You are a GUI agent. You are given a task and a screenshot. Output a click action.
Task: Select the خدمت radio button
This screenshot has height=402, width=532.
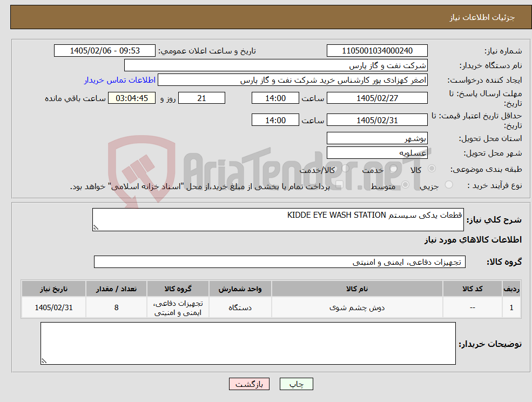pos(394,169)
